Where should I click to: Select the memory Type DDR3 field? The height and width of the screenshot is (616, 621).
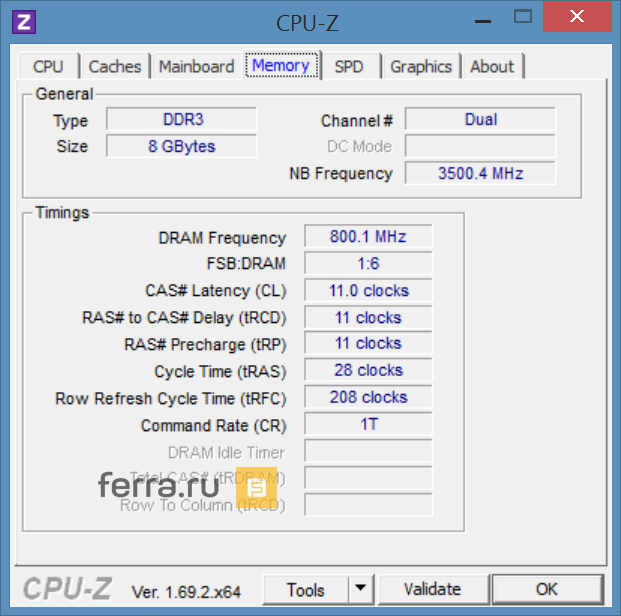click(182, 120)
